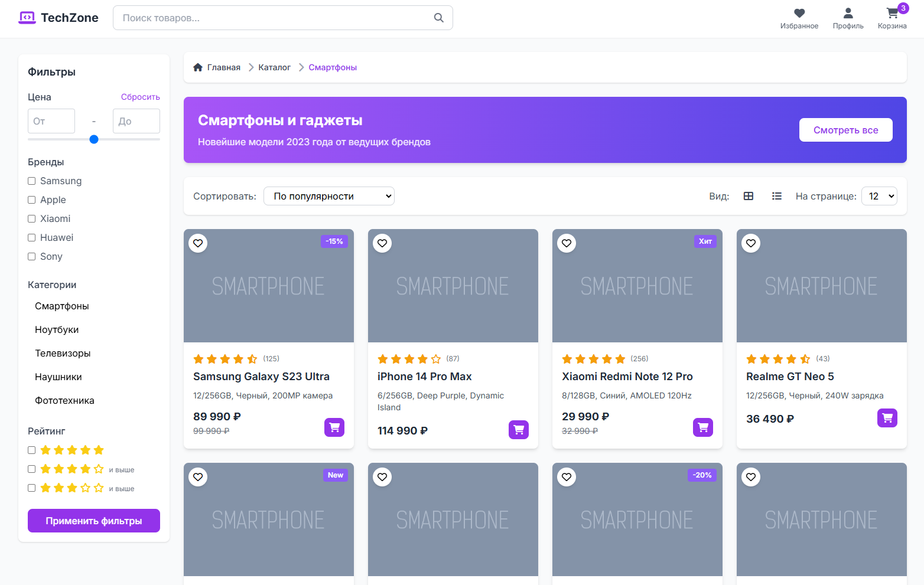Click the -20% discount badge

[702, 475]
